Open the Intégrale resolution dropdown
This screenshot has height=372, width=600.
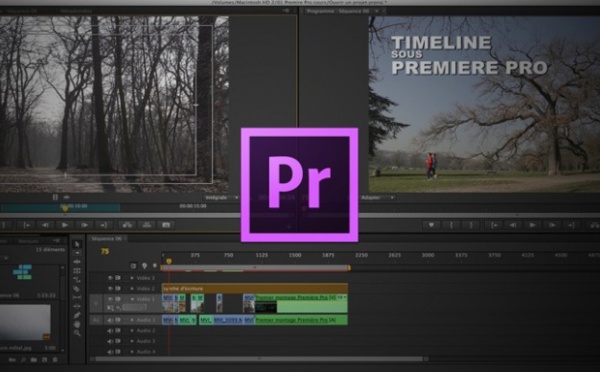[x=222, y=197]
